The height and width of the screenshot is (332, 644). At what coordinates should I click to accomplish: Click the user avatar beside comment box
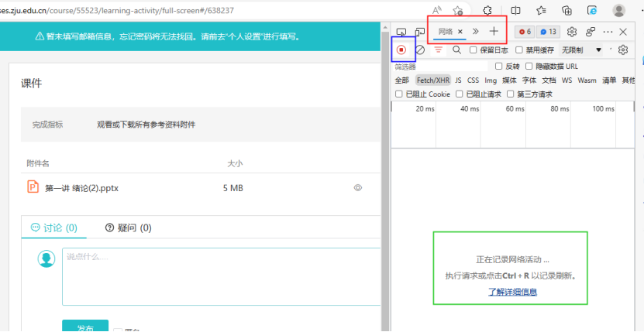click(x=46, y=258)
